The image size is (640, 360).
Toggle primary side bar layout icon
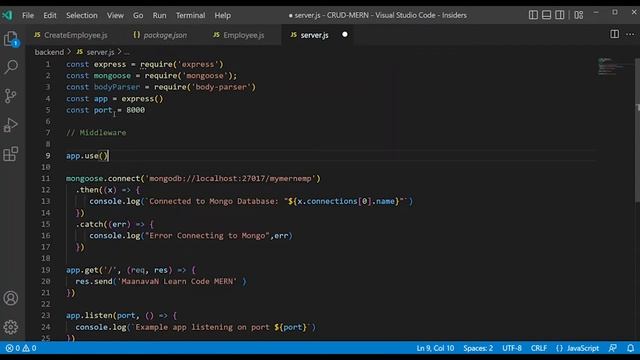(533, 15)
